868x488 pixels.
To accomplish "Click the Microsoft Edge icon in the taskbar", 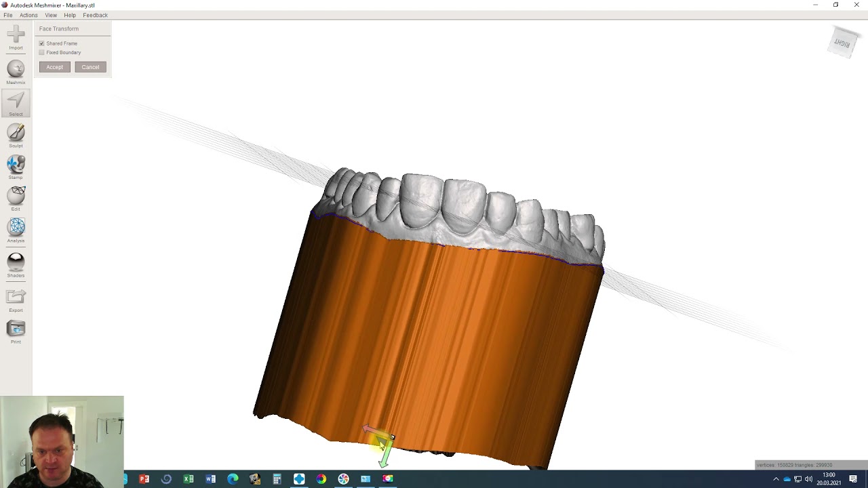I will (233, 479).
